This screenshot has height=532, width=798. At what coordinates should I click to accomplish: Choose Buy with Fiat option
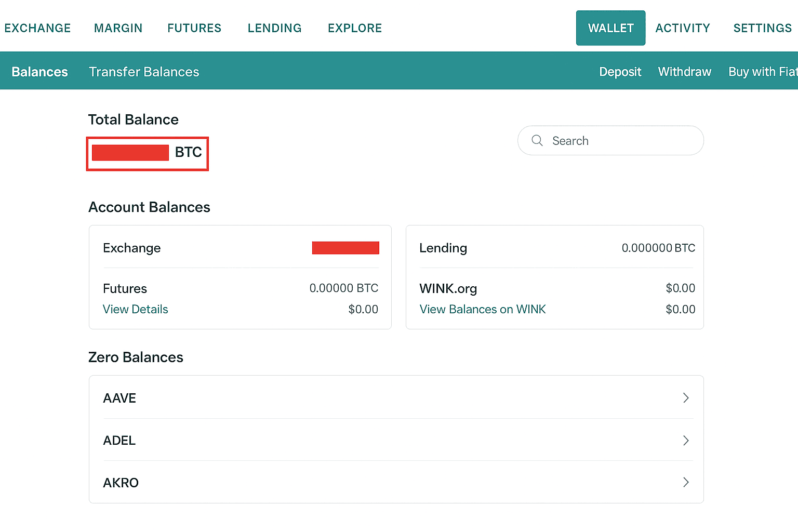[762, 72]
